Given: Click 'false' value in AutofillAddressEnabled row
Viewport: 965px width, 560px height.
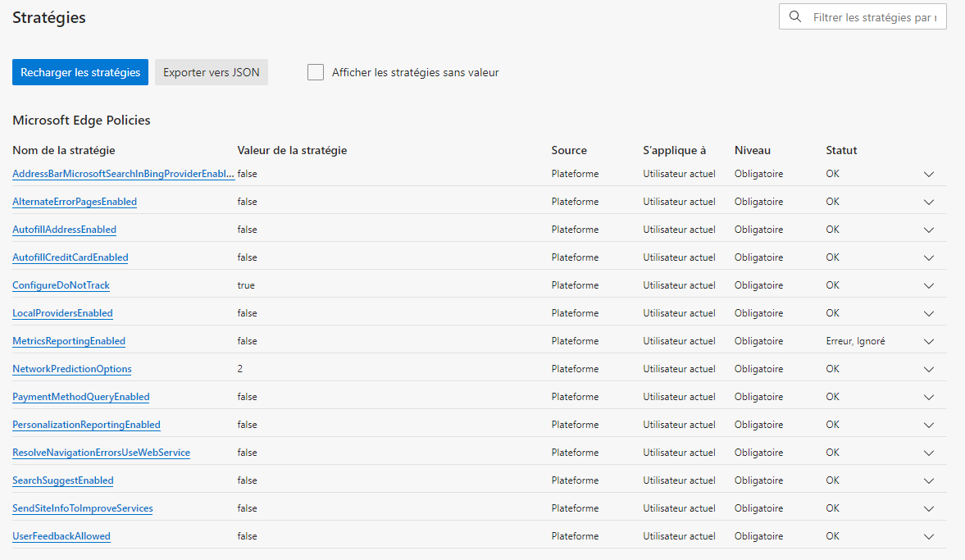Looking at the screenshot, I should (x=248, y=230).
